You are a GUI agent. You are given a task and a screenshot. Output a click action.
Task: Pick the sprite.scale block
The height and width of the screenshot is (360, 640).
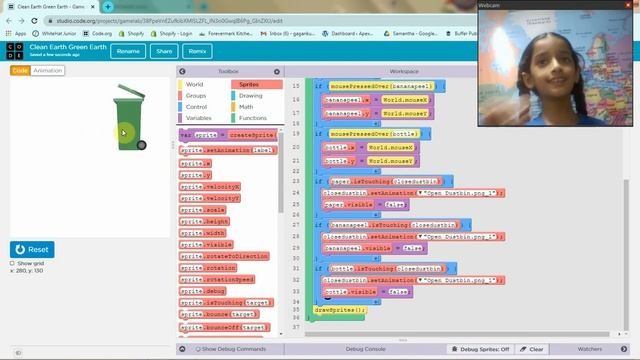tap(202, 210)
